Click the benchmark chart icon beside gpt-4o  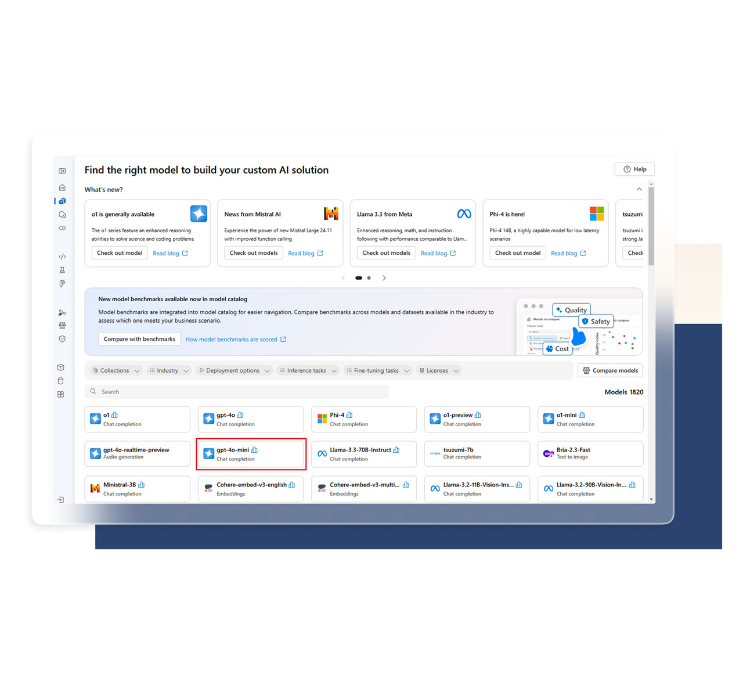[x=240, y=415]
